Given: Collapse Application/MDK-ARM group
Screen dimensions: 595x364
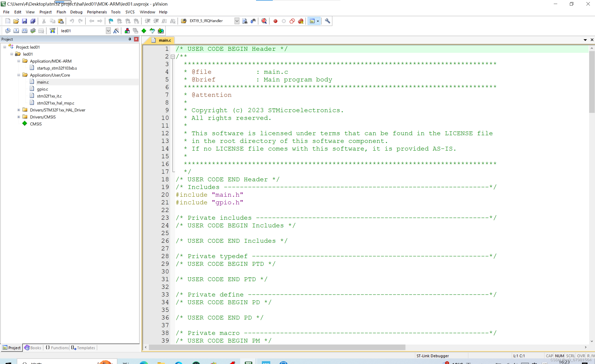Looking at the screenshot, I should point(19,61).
